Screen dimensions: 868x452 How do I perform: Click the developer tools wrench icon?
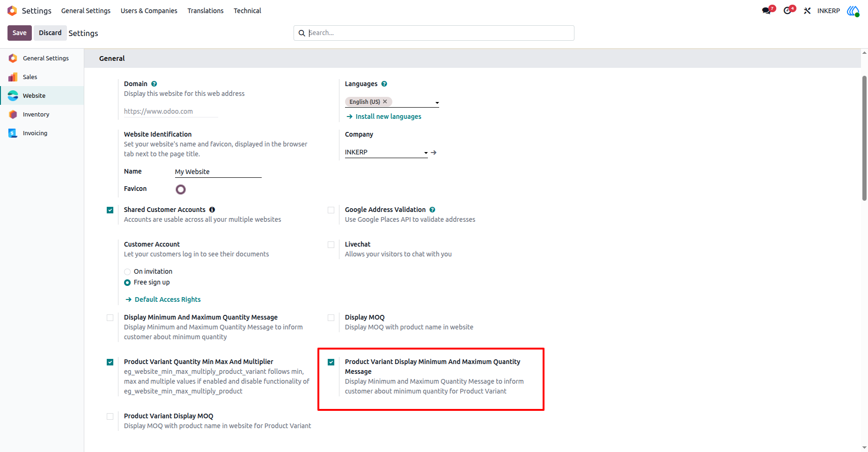click(807, 11)
